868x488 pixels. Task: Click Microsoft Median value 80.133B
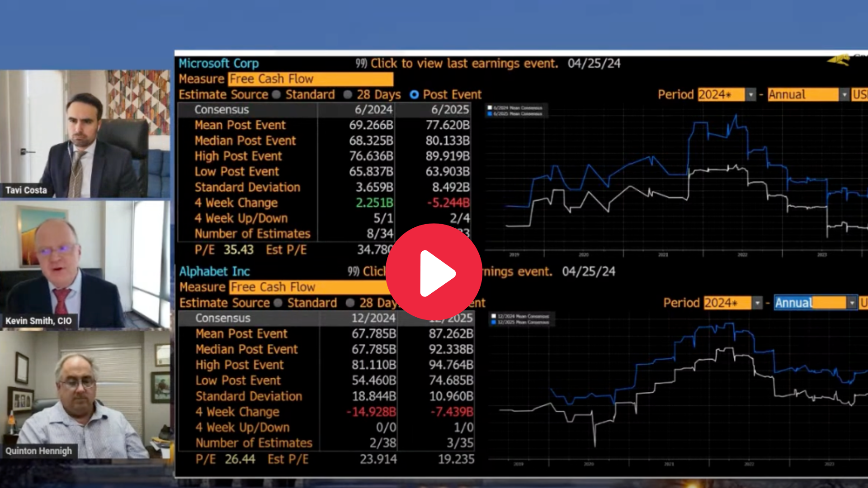point(448,141)
